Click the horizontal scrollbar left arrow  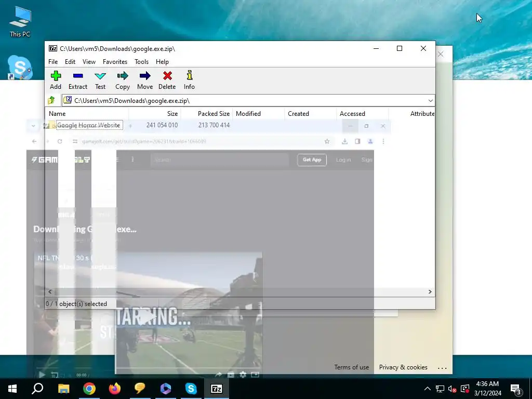point(50,292)
